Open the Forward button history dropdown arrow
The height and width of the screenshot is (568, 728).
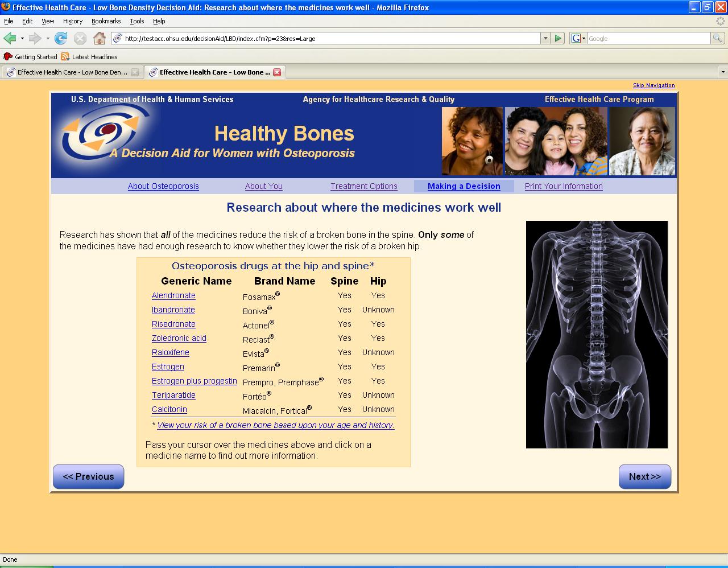48,39
